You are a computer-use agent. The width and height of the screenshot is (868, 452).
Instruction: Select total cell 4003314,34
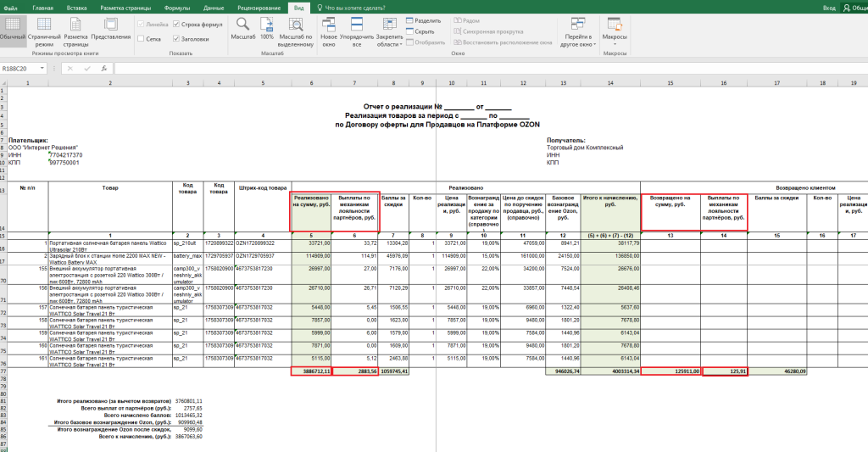[610, 371]
